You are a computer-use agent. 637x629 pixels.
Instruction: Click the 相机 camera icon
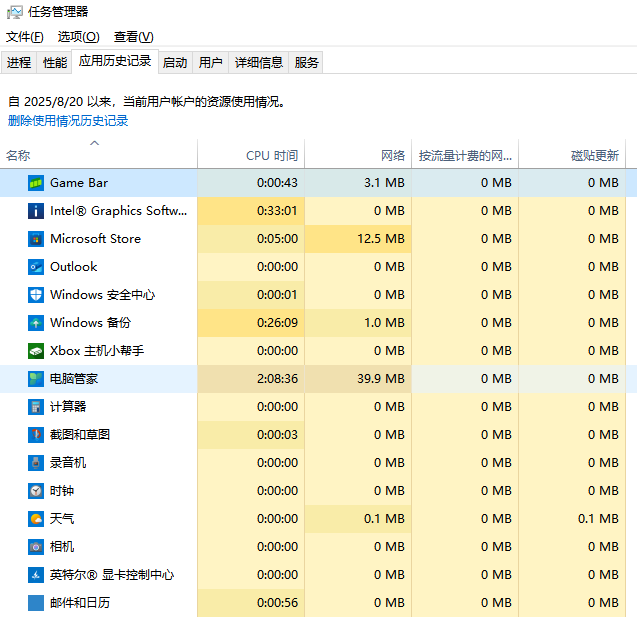(x=36, y=547)
